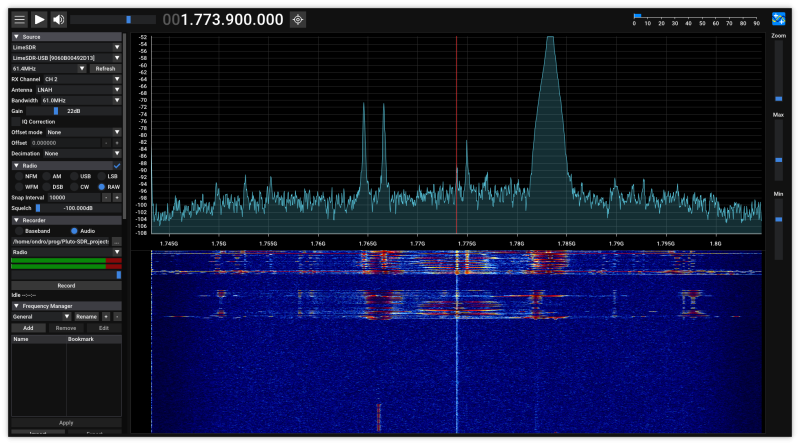Viewport: 800px width, 445px height.
Task: Click the Offset value input field
Action: pyautogui.click(x=64, y=143)
